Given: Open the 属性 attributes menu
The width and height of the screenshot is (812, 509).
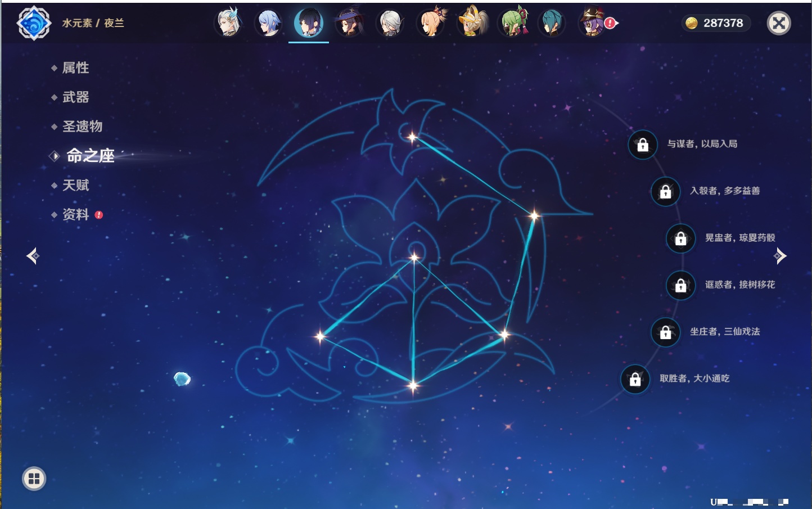Looking at the screenshot, I should (75, 68).
